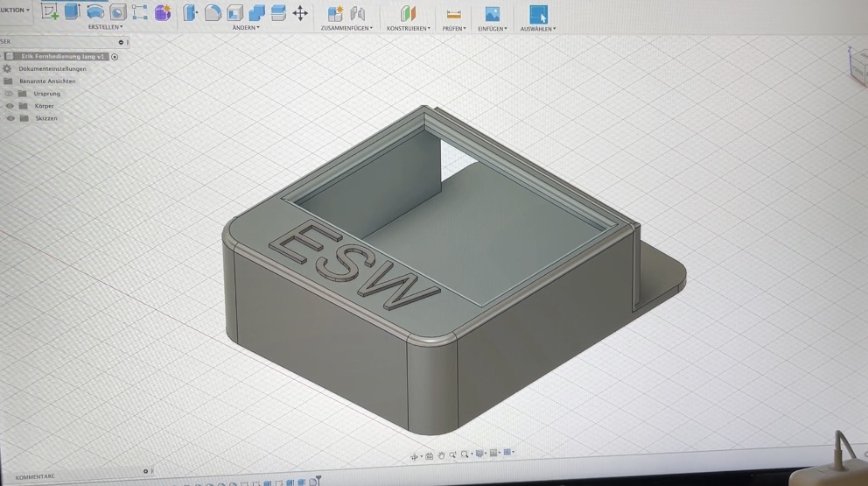868x486 pixels.
Task: Click the Measure ruler icon
Action: pos(453,14)
